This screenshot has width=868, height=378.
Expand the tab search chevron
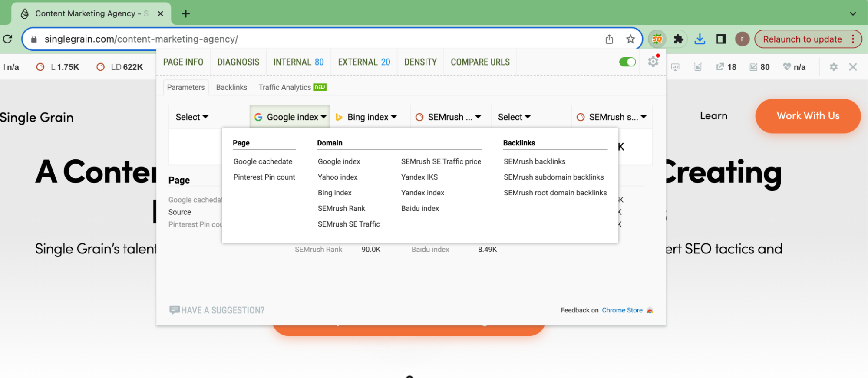pyautogui.click(x=853, y=13)
